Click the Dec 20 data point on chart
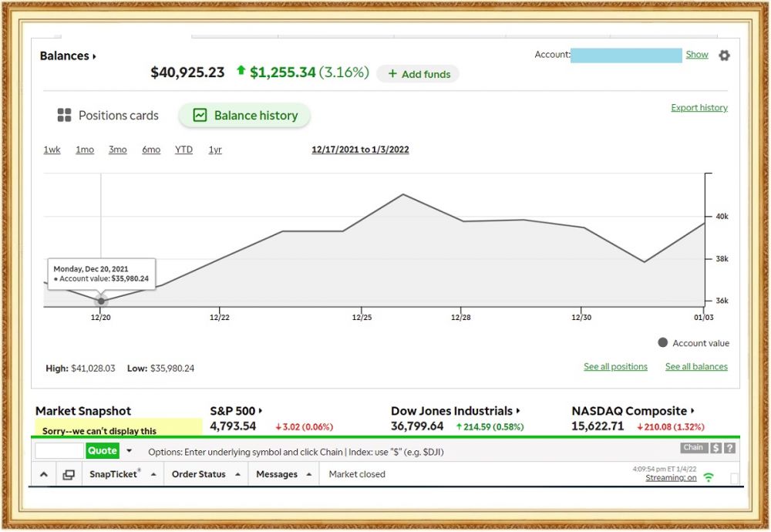The height and width of the screenshot is (532, 771). (101, 301)
